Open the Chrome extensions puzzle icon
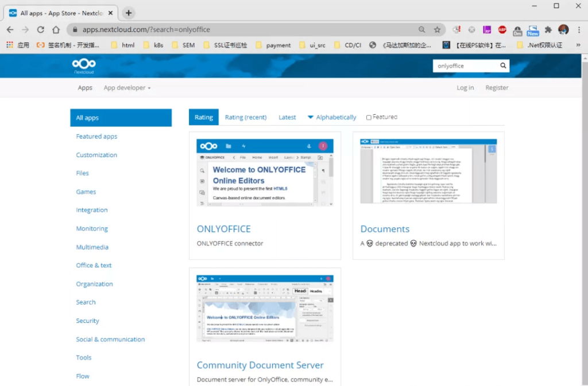The height and width of the screenshot is (386, 588). (548, 30)
